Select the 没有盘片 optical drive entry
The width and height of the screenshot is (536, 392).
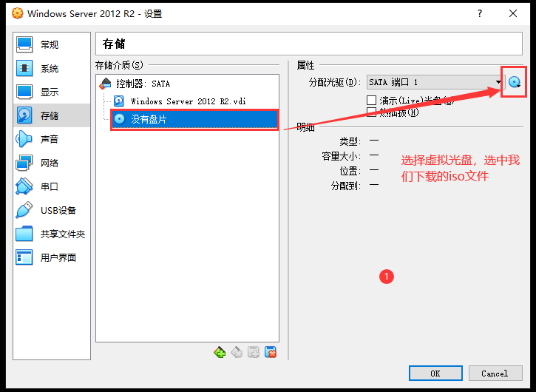pyautogui.click(x=194, y=119)
